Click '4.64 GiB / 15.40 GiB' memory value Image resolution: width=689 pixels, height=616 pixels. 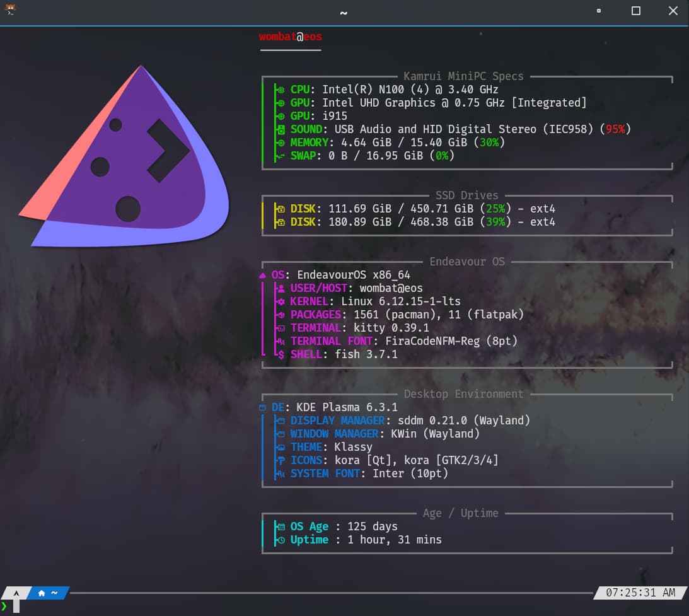[404, 142]
